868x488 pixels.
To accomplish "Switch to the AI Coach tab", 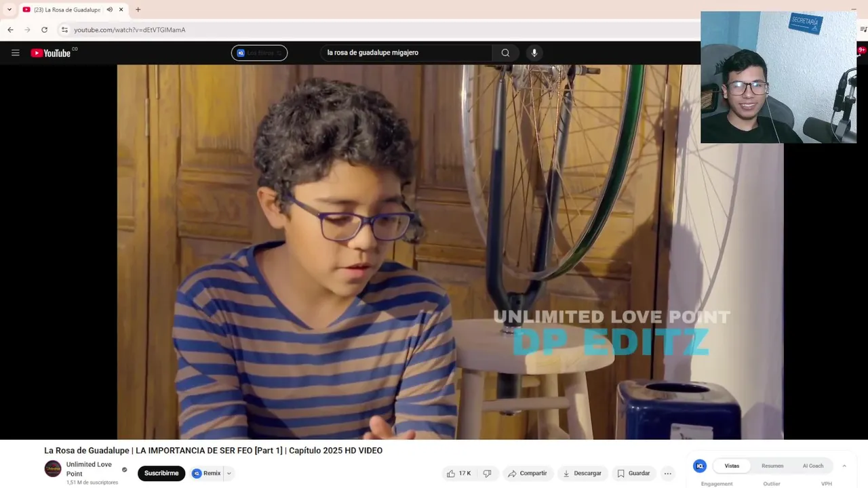I will point(813,466).
